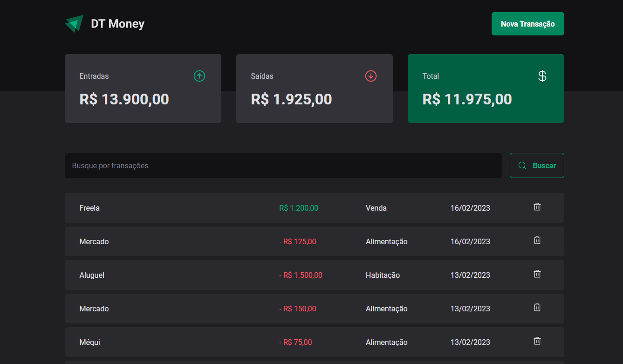623x364 pixels.
Task: Select the Total summary card
Action: tap(486, 89)
